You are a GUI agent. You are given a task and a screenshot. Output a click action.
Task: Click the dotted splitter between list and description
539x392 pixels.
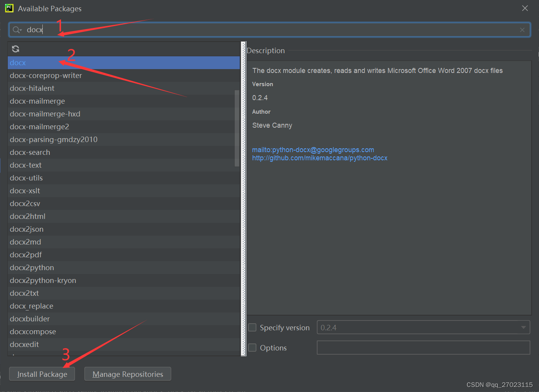244,199
